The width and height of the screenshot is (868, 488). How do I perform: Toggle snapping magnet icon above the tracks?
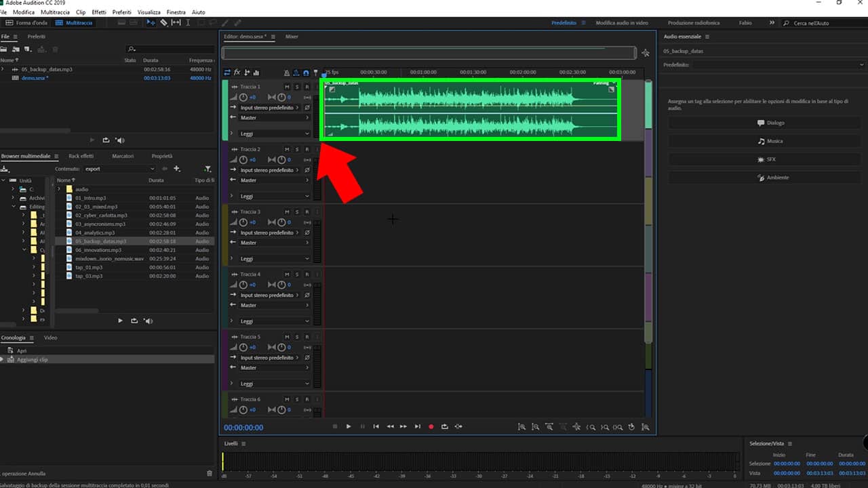(306, 73)
